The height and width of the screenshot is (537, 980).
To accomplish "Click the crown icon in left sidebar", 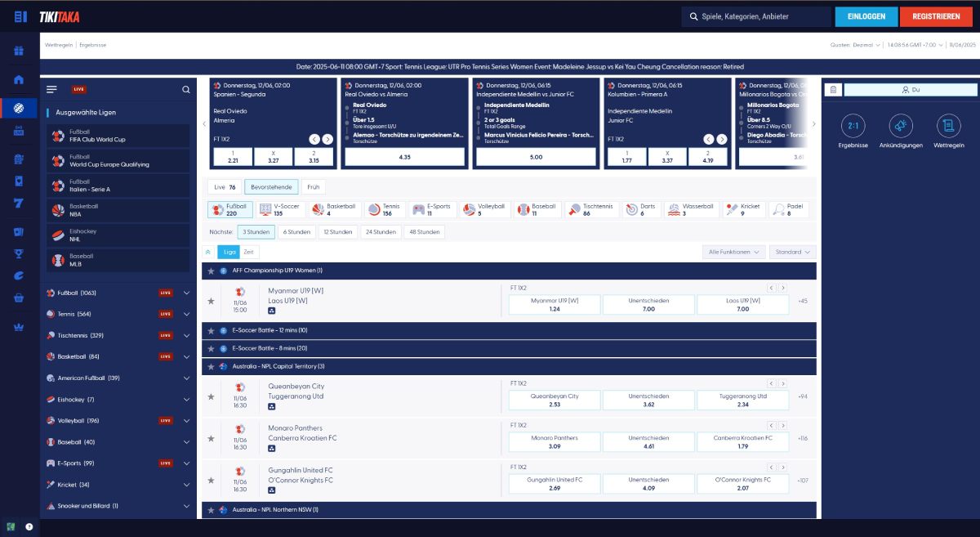I will click(19, 327).
